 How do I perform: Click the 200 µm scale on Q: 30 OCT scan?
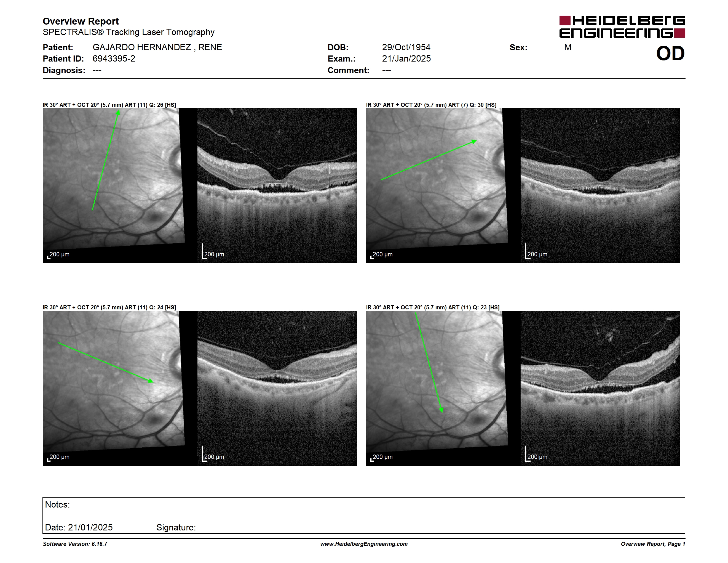[x=536, y=252]
